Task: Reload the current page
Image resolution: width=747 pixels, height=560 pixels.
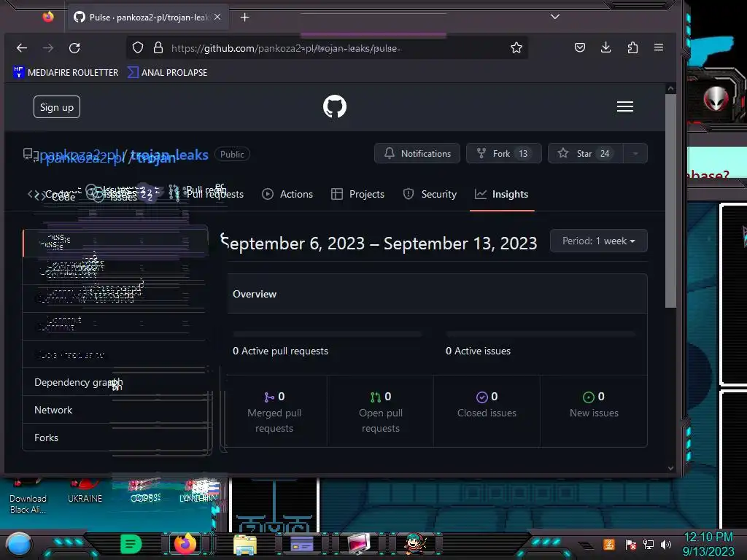Action: (74, 47)
